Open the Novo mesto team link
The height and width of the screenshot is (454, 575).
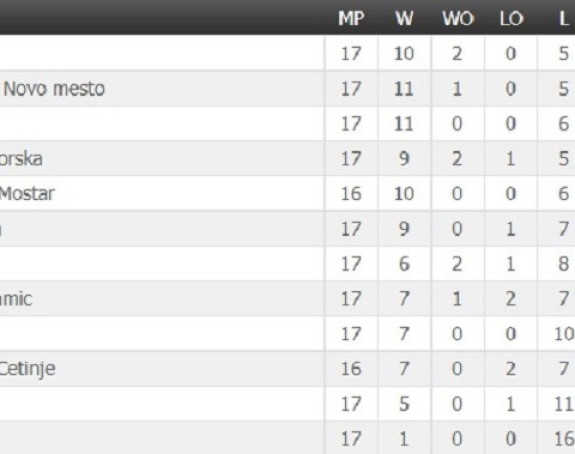(x=54, y=89)
